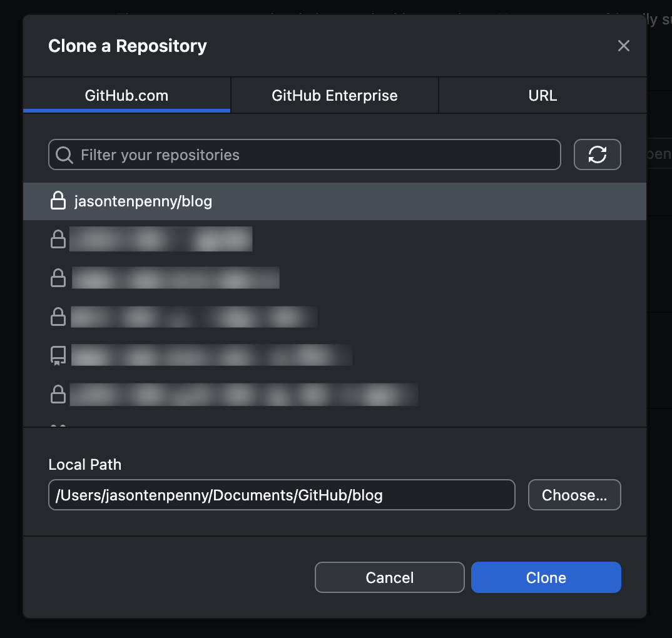Click the repository book icon on the fifth row
The image size is (672, 638).
point(58,355)
